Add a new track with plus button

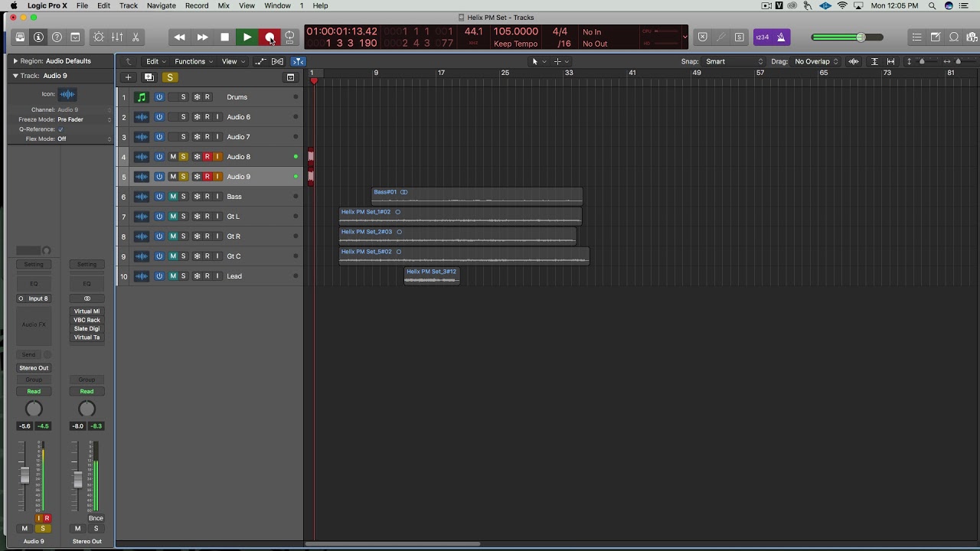click(x=129, y=77)
